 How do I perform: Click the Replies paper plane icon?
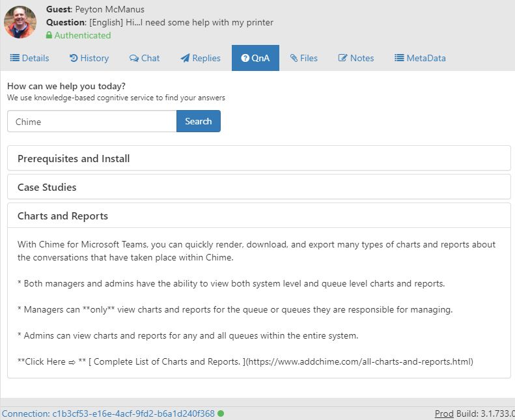185,58
